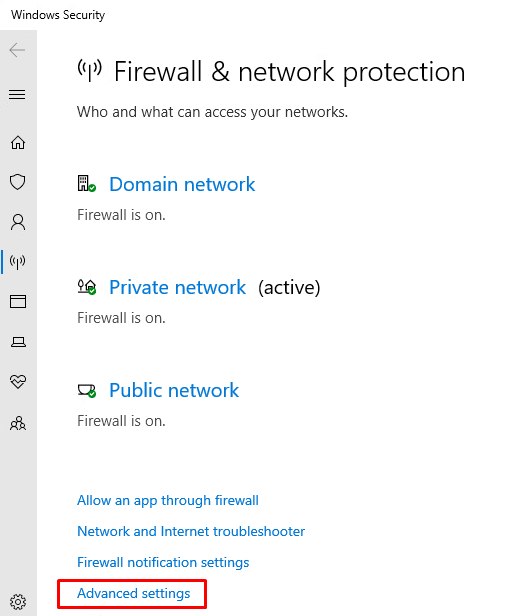Image resolution: width=525 pixels, height=616 pixels.
Task: Open Device performance & health heart icon
Action: [18, 381]
